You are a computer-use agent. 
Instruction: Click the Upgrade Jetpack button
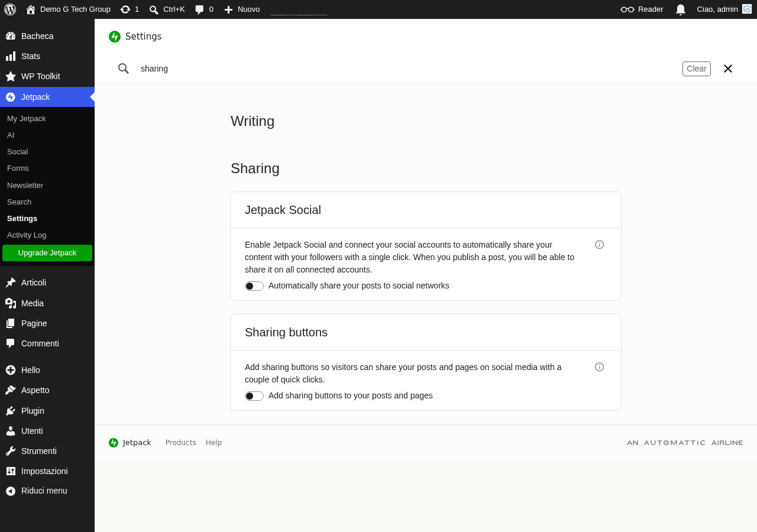pos(47,253)
